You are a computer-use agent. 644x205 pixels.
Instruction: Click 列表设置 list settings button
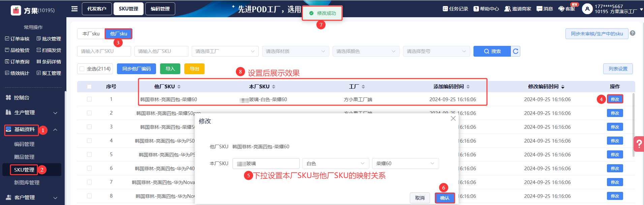click(x=618, y=69)
